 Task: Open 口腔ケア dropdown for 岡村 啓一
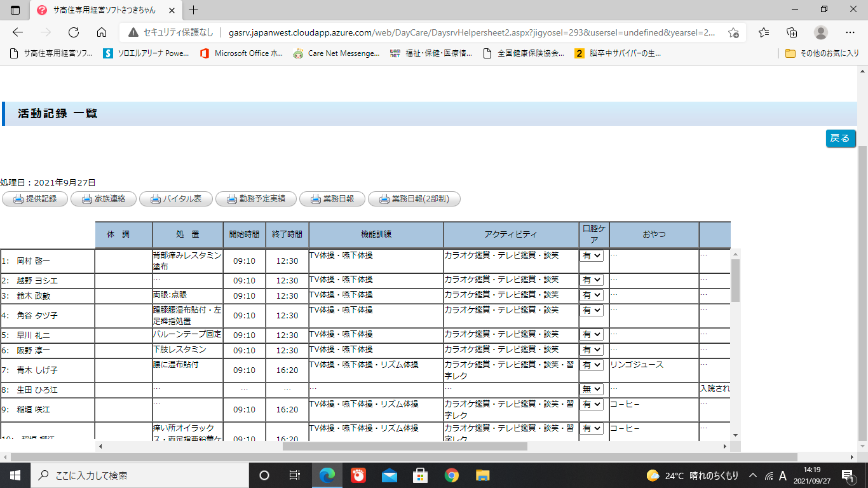tap(591, 255)
